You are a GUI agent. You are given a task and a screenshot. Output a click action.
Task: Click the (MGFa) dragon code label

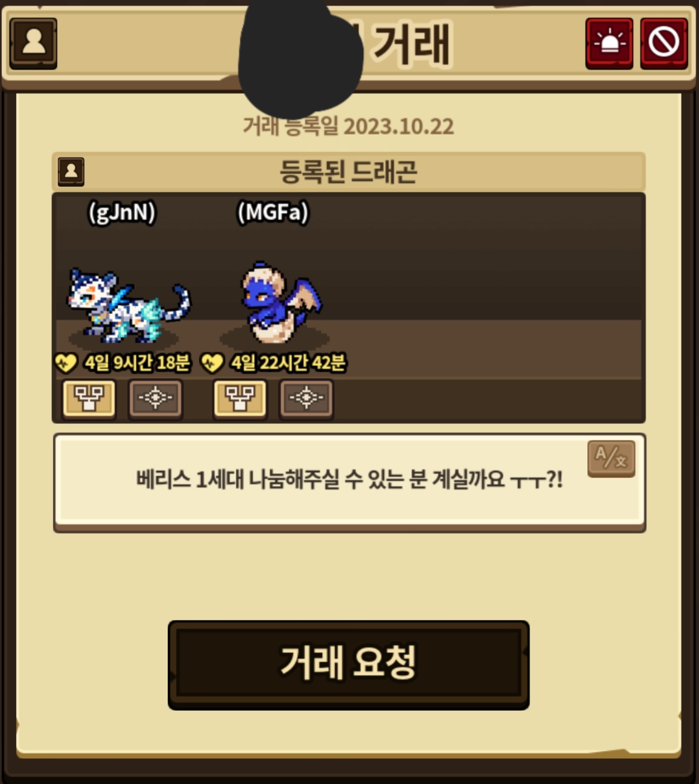[273, 213]
